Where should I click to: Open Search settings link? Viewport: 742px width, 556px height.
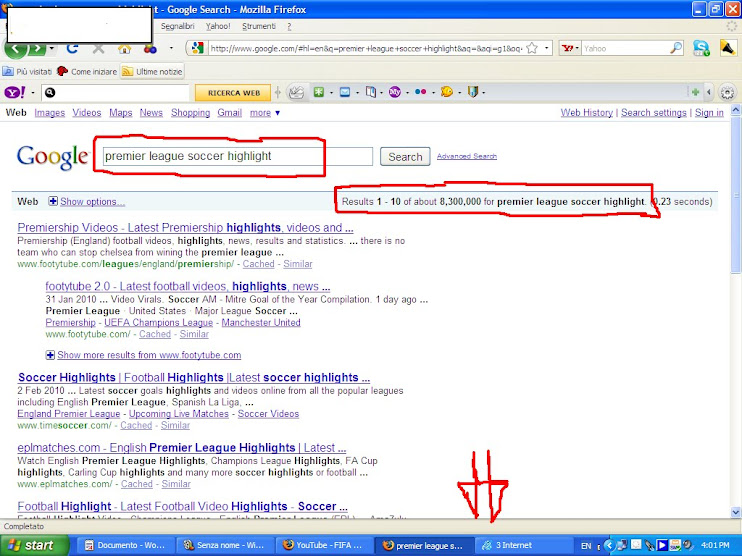point(654,113)
